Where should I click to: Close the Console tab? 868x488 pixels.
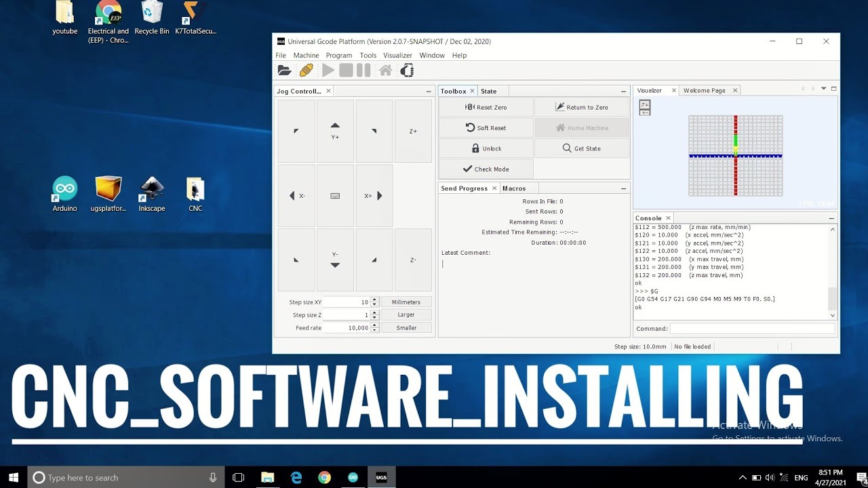click(668, 218)
